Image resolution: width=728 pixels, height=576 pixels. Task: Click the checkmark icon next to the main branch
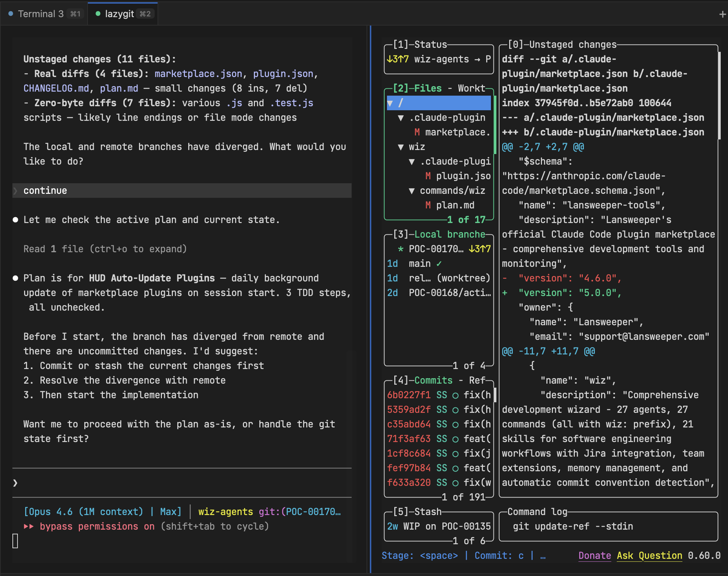(x=438, y=263)
